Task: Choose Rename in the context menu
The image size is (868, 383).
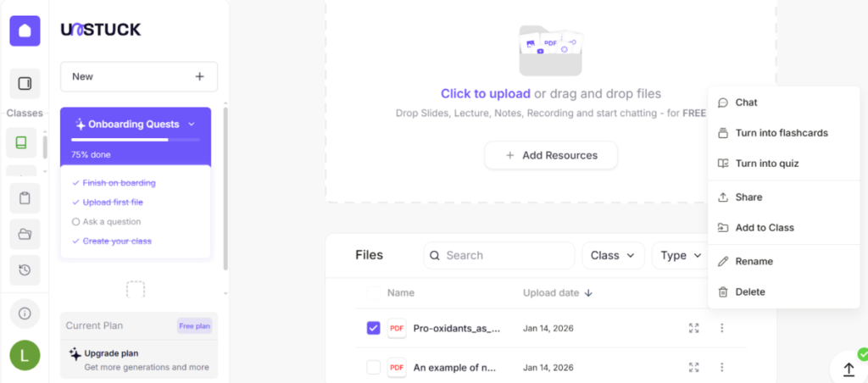Action: 754,261
